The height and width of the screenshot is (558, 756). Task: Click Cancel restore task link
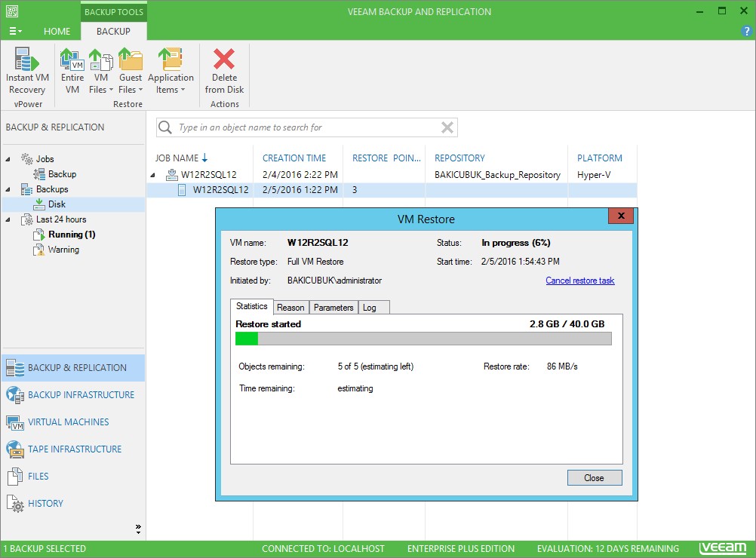click(580, 281)
